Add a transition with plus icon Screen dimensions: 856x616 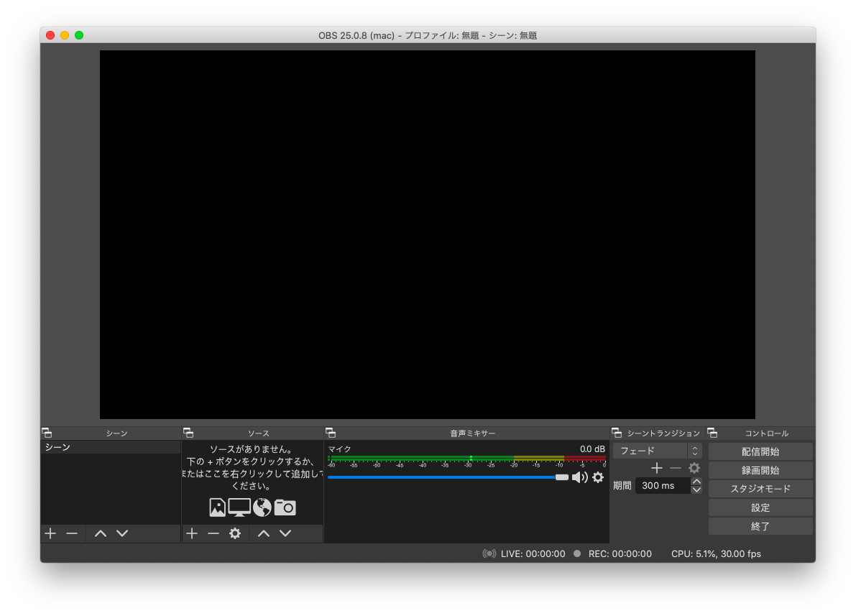pos(657,468)
